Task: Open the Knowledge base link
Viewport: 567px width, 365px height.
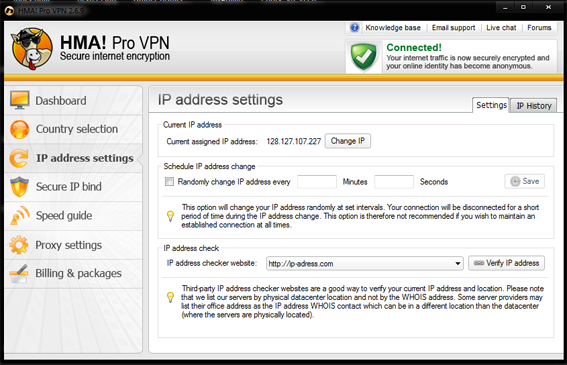Action: point(393,27)
